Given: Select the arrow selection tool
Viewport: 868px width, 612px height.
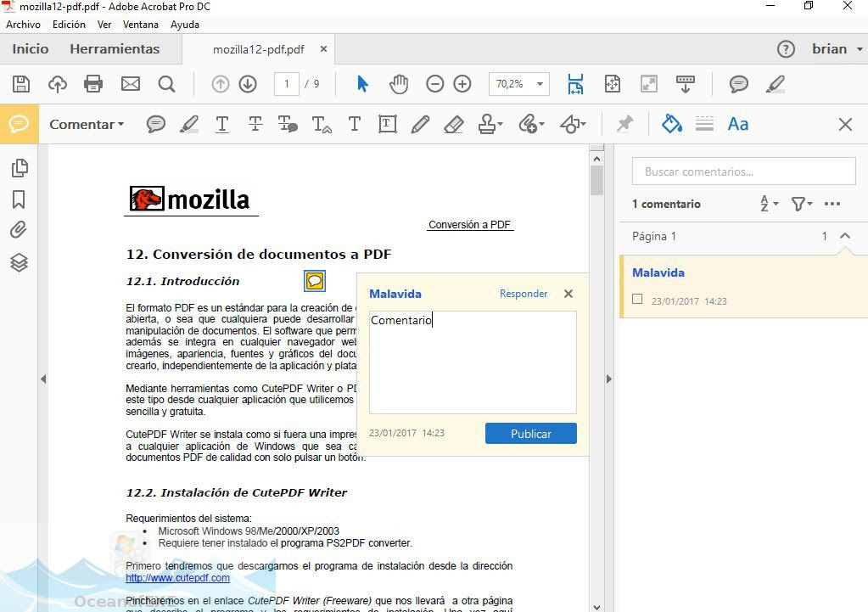Looking at the screenshot, I should point(362,84).
